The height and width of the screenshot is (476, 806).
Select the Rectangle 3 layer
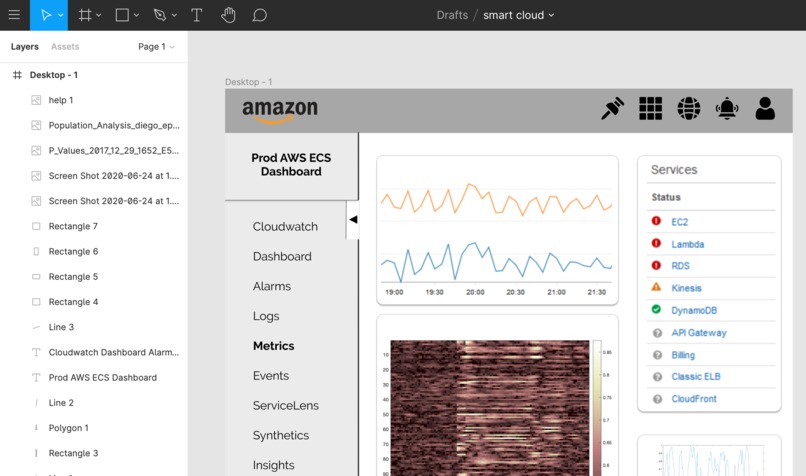coord(94,452)
